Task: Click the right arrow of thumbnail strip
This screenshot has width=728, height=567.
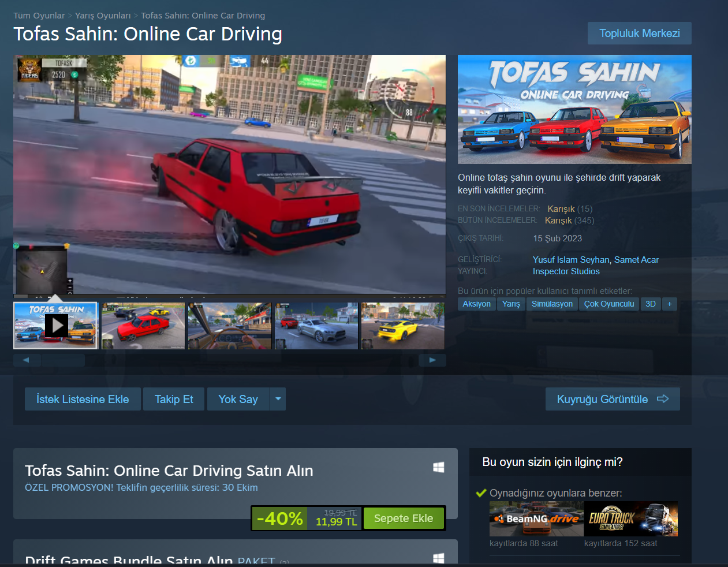Action: pyautogui.click(x=432, y=360)
